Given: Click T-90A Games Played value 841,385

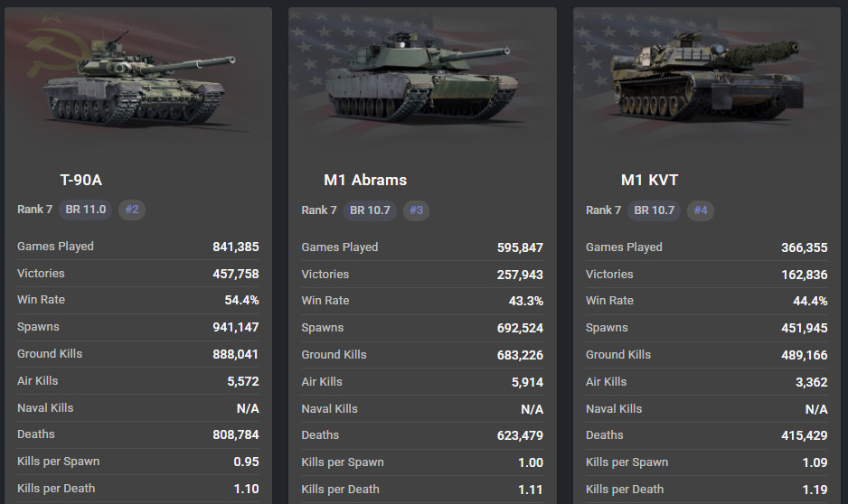Looking at the screenshot, I should [235, 247].
